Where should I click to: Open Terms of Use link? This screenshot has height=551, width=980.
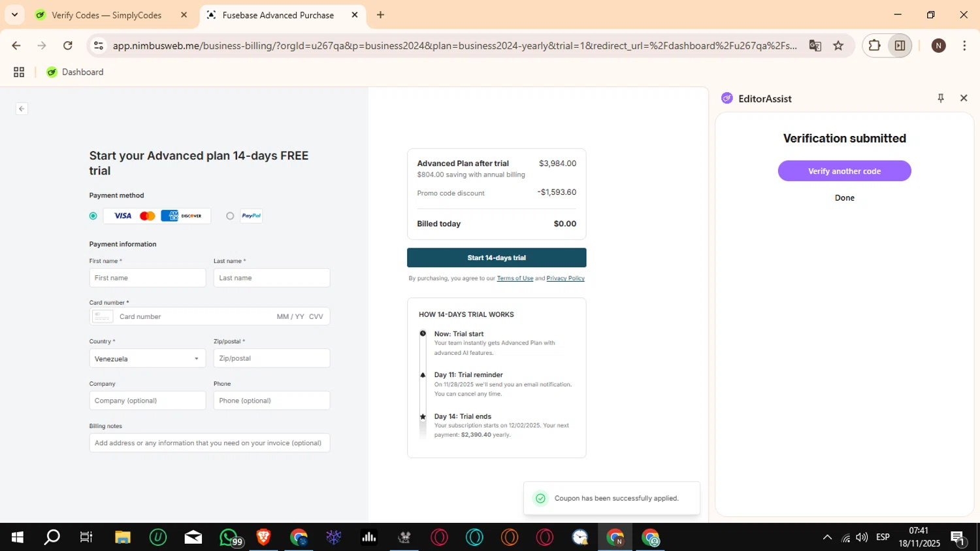point(515,278)
